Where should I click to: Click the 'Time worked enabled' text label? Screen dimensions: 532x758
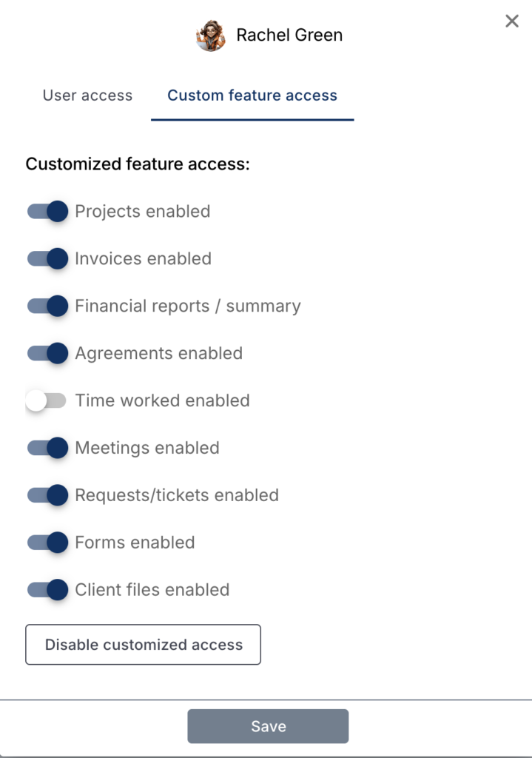[161, 400]
